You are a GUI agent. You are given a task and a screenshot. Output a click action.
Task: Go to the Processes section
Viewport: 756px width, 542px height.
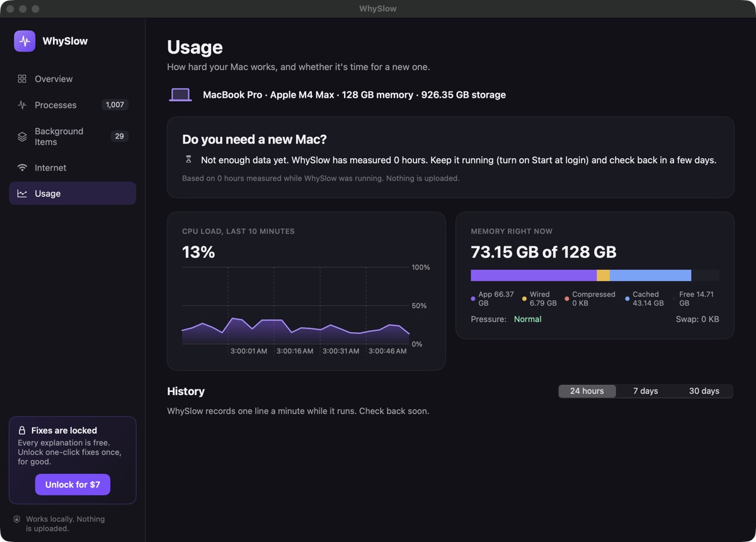[x=72, y=105]
